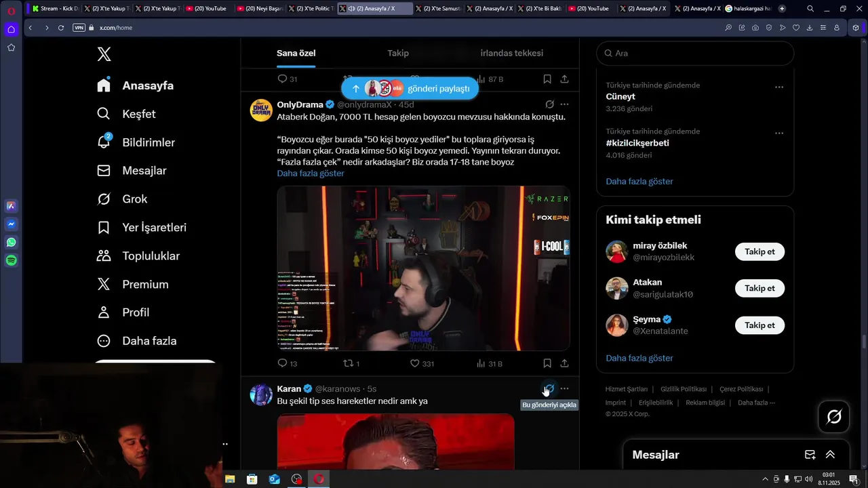868x488 pixels.
Task: Click the new posts 'gönderi paylaştı' pill
Action: pos(410,89)
